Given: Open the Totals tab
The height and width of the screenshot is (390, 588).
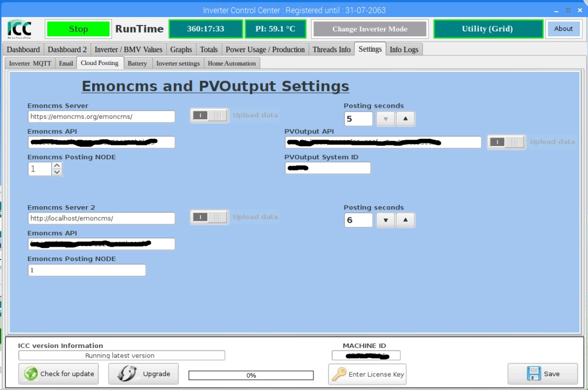Looking at the screenshot, I should point(209,50).
